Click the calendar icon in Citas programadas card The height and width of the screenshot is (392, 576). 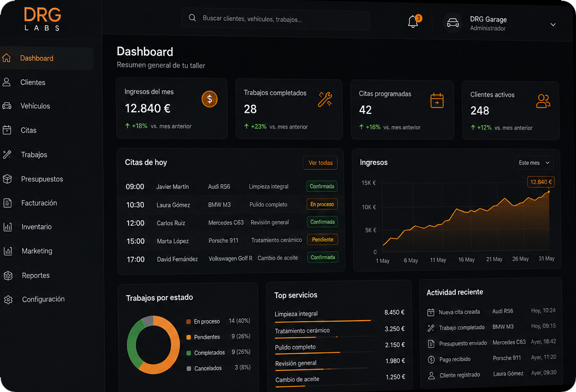tap(437, 101)
